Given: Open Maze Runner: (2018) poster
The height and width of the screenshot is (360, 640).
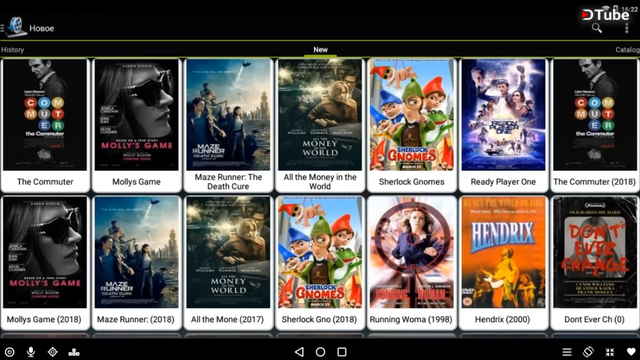Looking at the screenshot, I should pyautogui.click(x=136, y=252).
